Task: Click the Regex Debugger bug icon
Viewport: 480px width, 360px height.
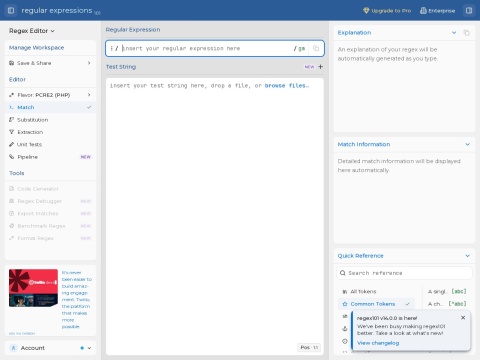Action: click(11, 201)
